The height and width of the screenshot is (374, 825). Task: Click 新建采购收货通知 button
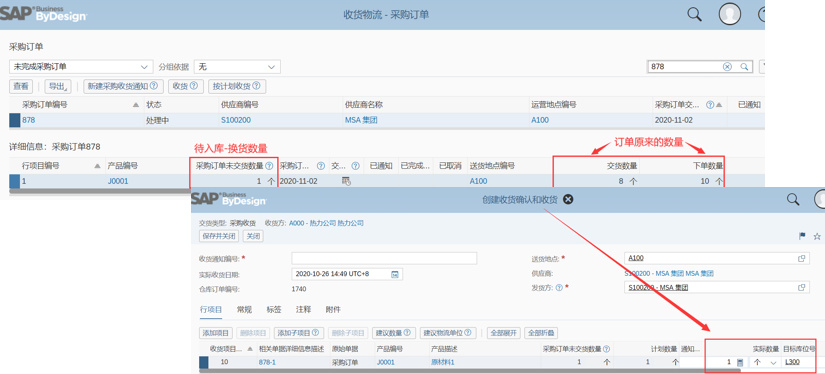coord(123,86)
